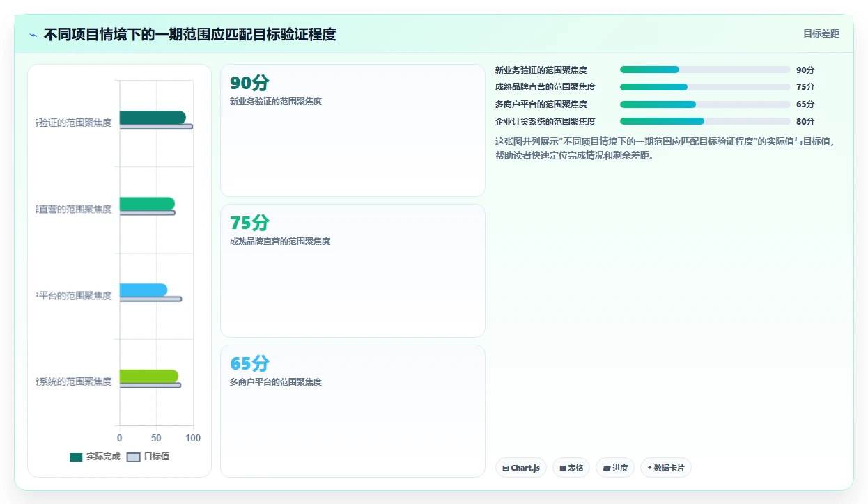Click the lime green actual bar for 企业订货系统
Image resolution: width=868 pixels, height=504 pixels.
149,377
